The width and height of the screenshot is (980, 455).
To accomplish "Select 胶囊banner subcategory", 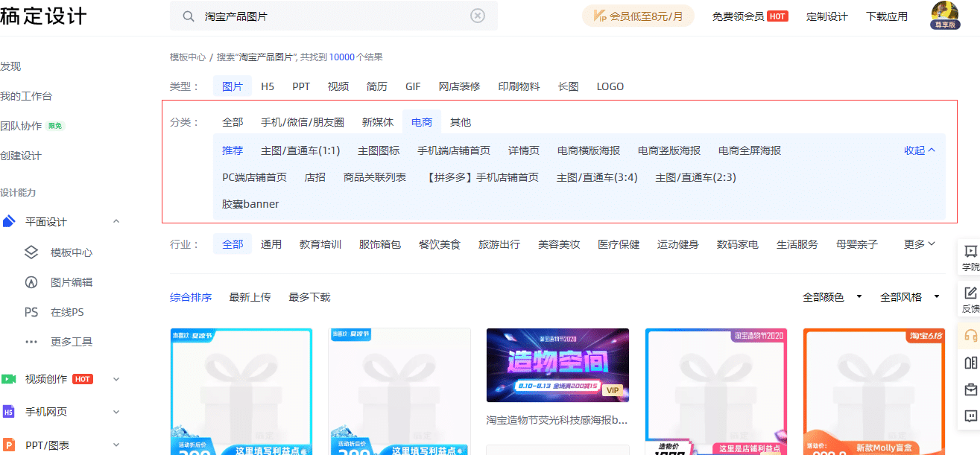I will pyautogui.click(x=250, y=204).
